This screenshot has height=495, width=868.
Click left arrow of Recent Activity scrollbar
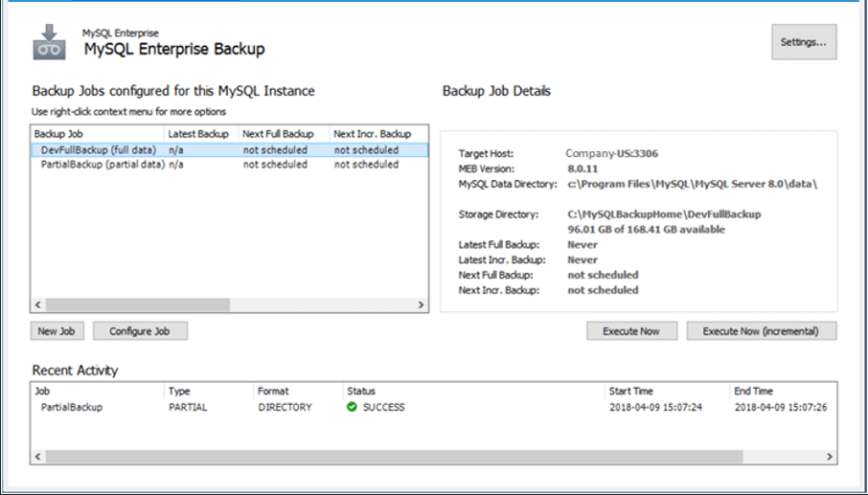click(x=37, y=457)
